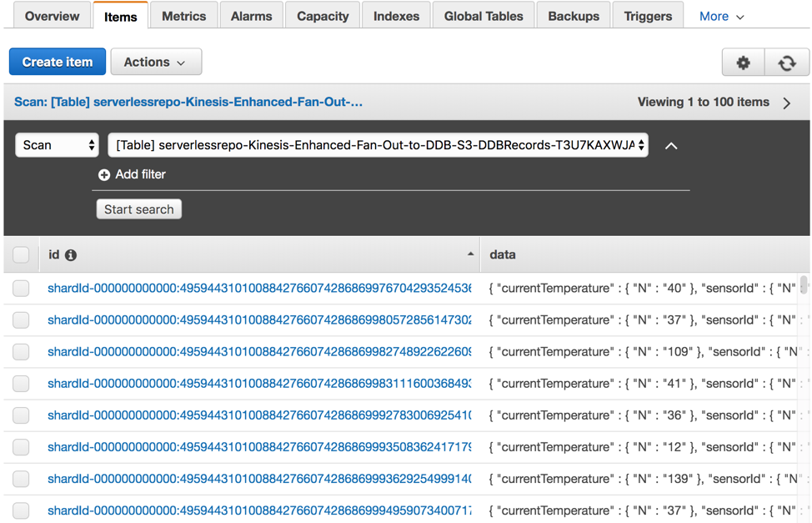Select all items via the header checkbox

pos(20,254)
